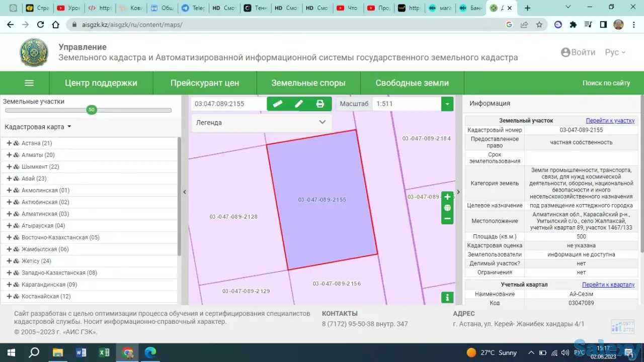The image size is (644, 362).
Task: Open the Масштаб scale dropdown
Action: (x=447, y=104)
